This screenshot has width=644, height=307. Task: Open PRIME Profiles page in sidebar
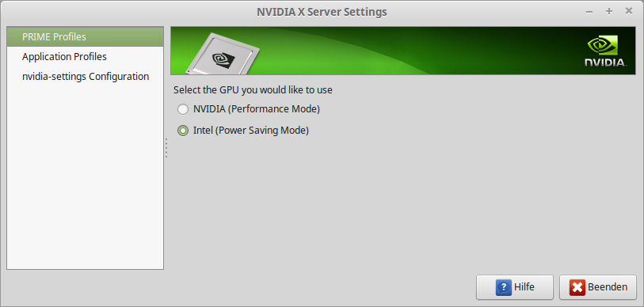85,37
